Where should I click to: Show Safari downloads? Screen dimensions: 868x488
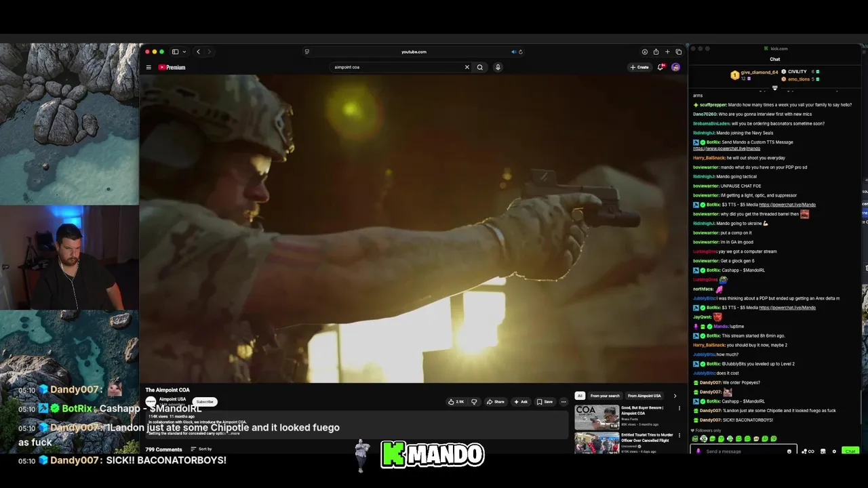644,52
